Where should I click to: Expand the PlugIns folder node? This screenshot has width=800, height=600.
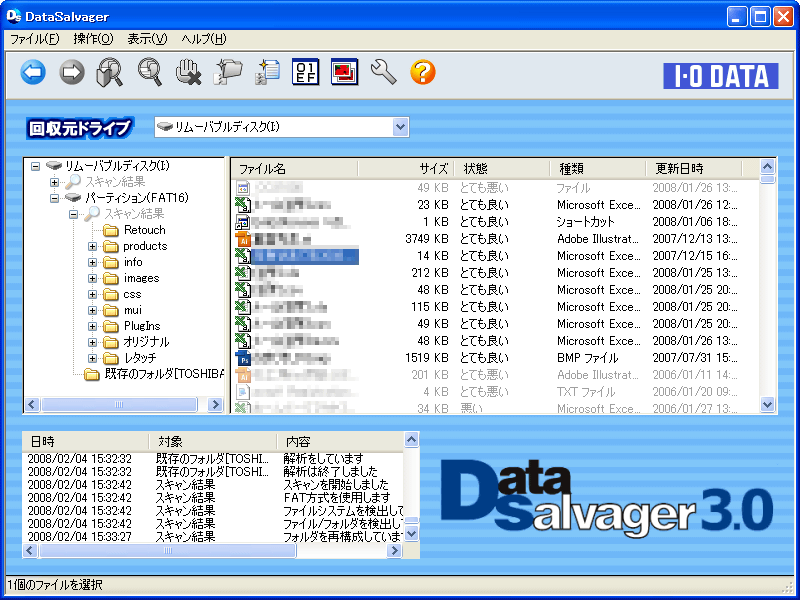(x=92, y=327)
